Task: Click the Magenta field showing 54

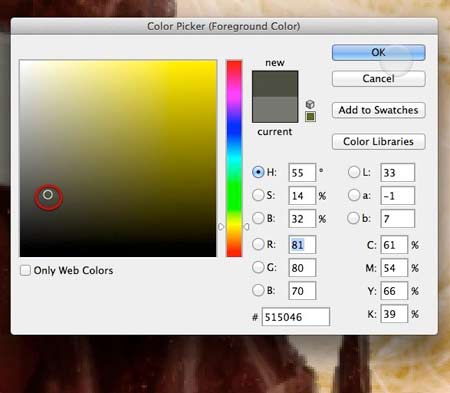Action: pos(394,268)
